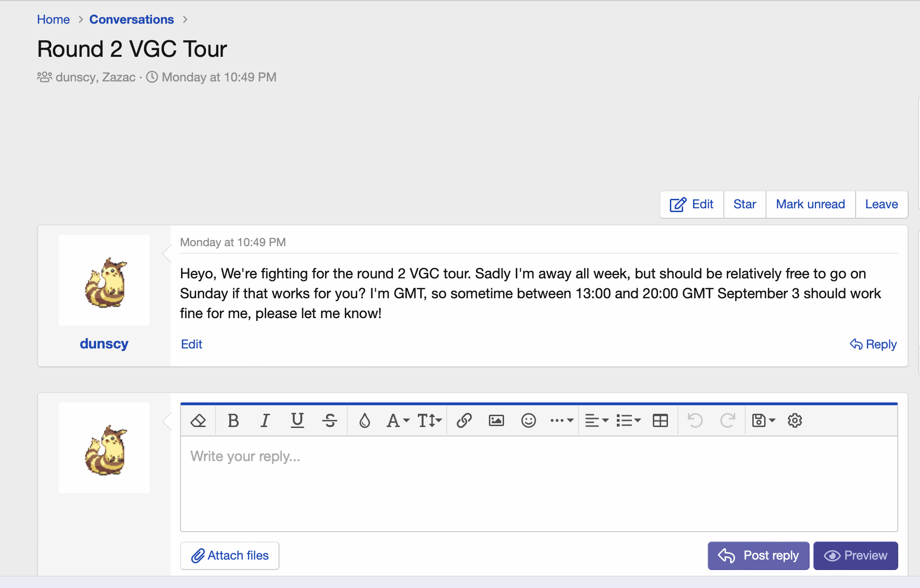Open the save draft dropdown
Image resolution: width=920 pixels, height=588 pixels.
point(763,420)
